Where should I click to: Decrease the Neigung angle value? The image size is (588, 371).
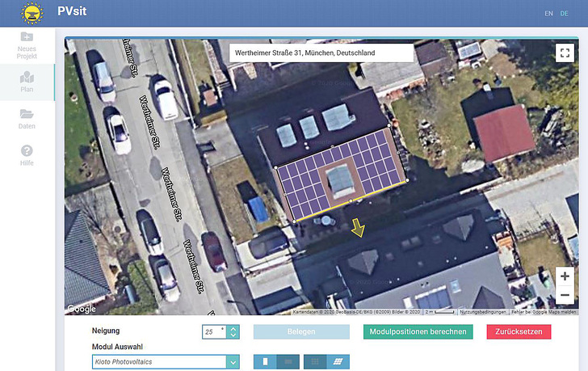233,335
